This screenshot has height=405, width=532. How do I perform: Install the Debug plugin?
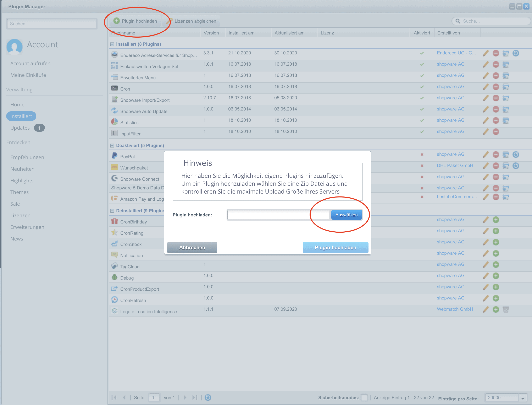coord(496,276)
